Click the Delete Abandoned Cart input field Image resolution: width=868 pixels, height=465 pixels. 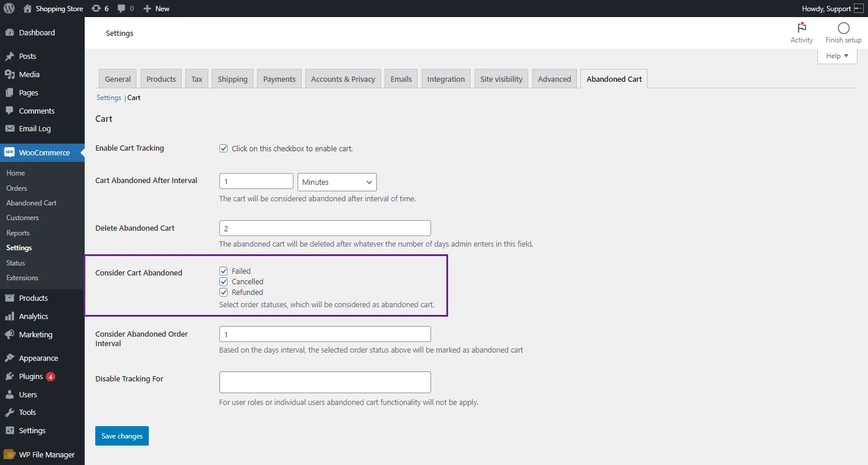[325, 228]
